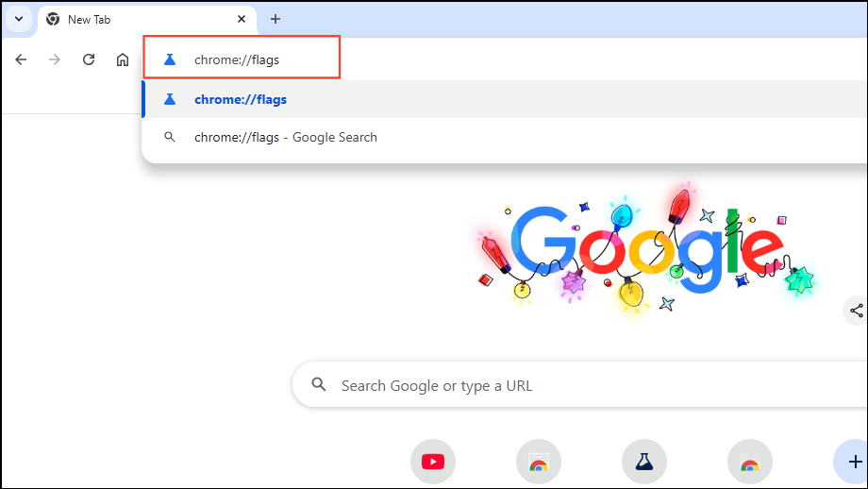
Task: Click the forward navigation arrow
Action: 55,59
